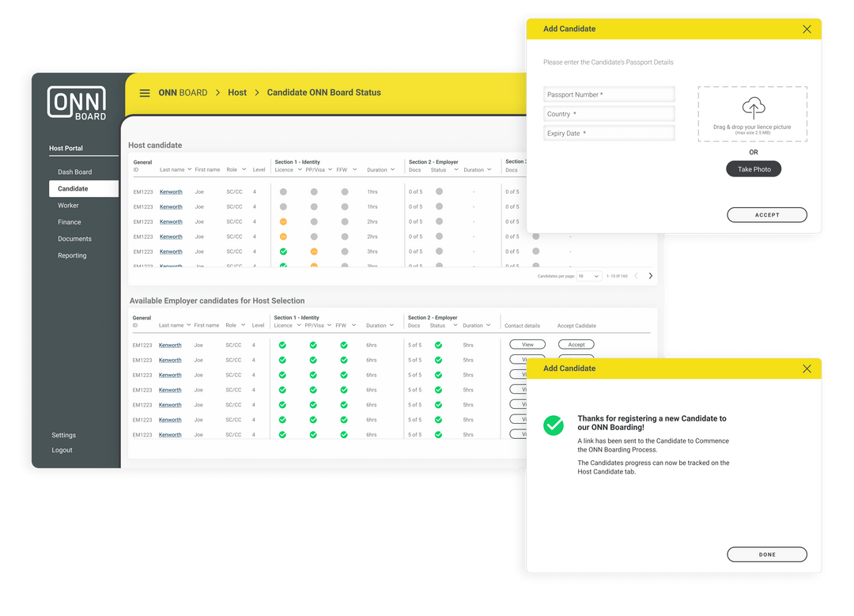Open Candidates per page dropdown
Viewport: 854px width, 616px height.
tap(589, 276)
